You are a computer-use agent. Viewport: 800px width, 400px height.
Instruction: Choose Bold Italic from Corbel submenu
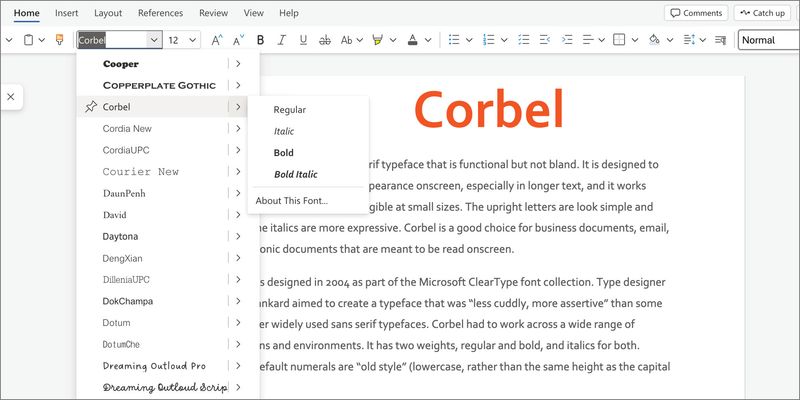(x=296, y=174)
